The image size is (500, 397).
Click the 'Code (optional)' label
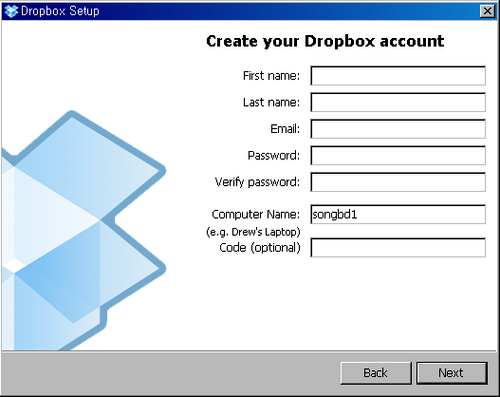coord(260,248)
